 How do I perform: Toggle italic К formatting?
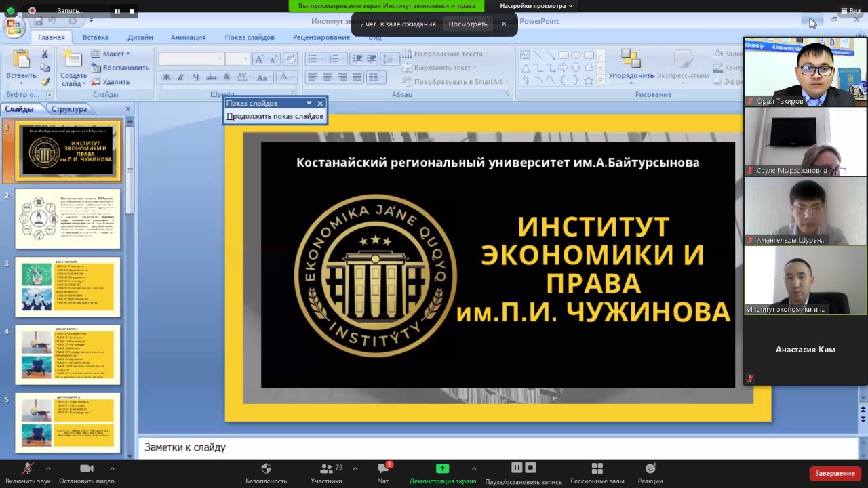tap(180, 77)
